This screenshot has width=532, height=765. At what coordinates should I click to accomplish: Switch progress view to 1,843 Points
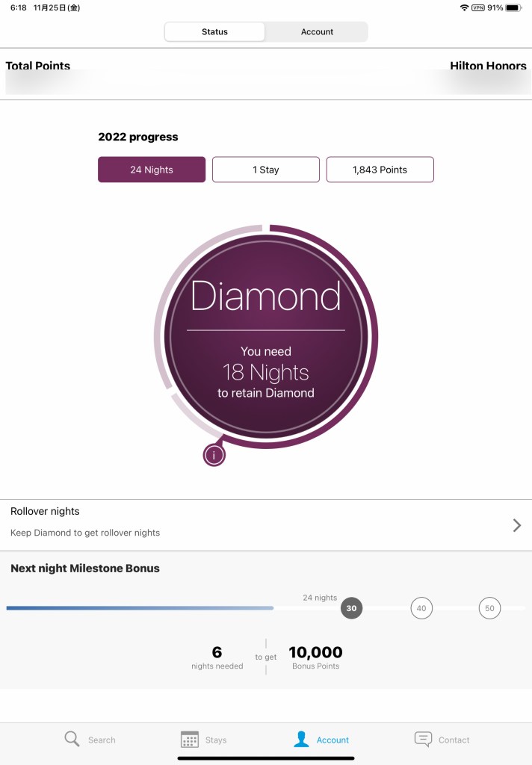(x=380, y=170)
